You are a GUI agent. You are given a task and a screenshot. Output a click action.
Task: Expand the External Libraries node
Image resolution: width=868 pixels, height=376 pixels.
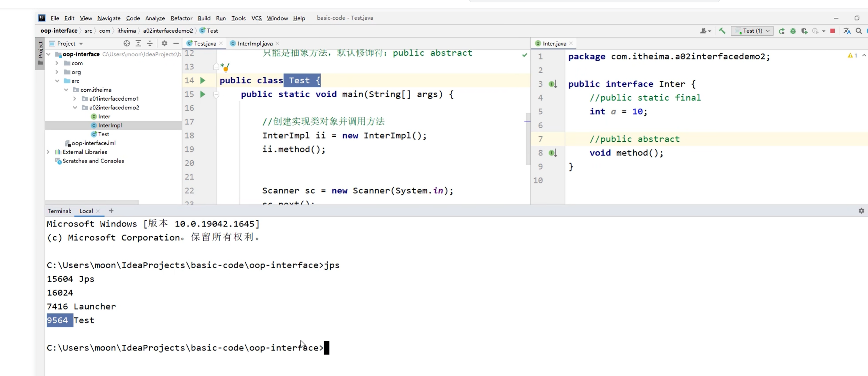tap(48, 152)
